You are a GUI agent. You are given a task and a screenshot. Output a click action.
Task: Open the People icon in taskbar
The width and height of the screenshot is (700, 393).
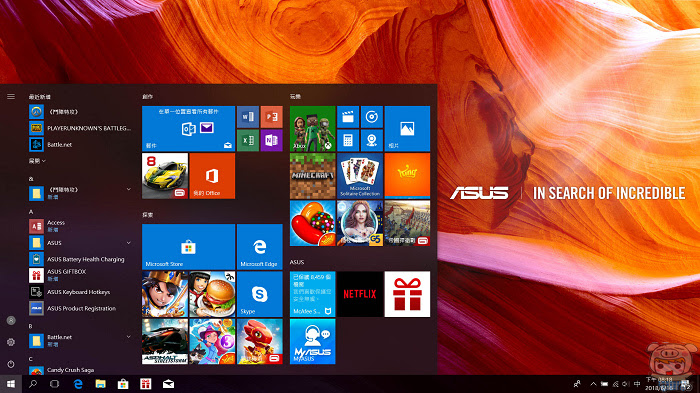pos(577,384)
